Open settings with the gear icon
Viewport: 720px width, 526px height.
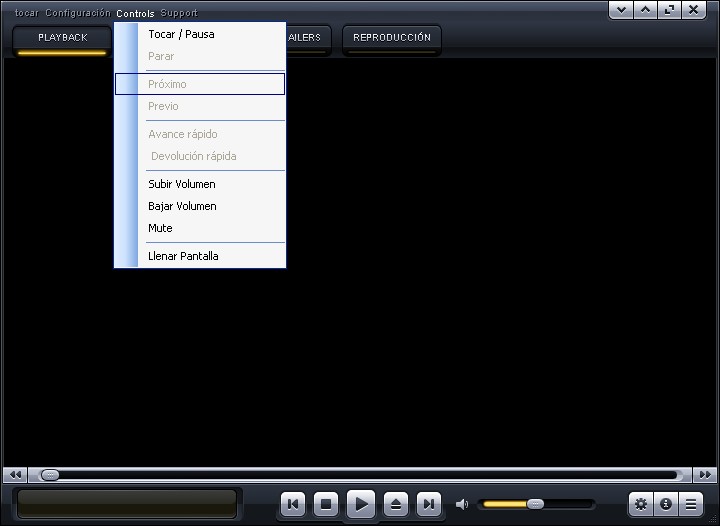tap(641, 504)
